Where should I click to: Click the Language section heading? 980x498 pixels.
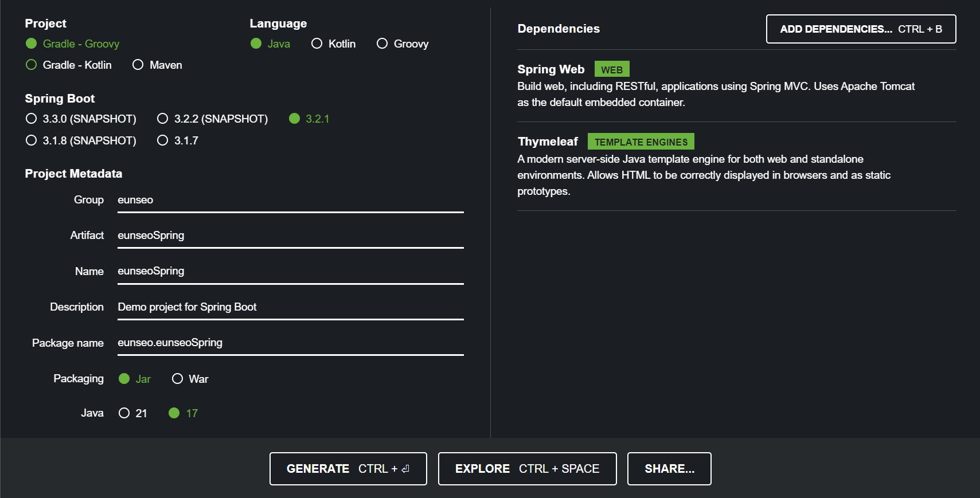278,23
